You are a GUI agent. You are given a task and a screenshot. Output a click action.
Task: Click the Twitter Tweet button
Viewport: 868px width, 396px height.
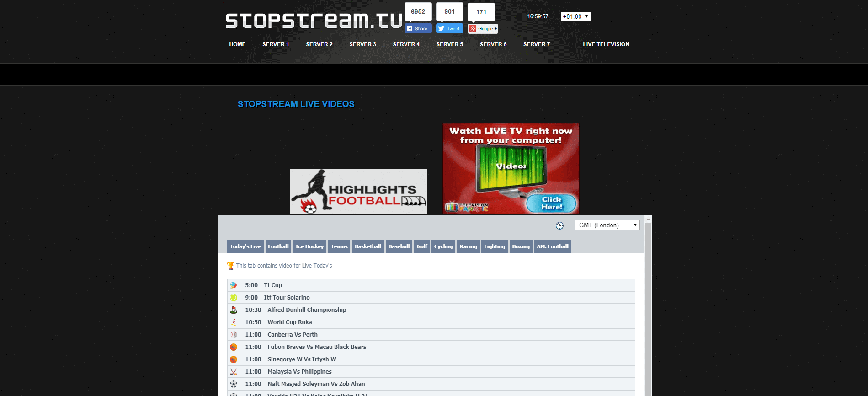click(449, 28)
